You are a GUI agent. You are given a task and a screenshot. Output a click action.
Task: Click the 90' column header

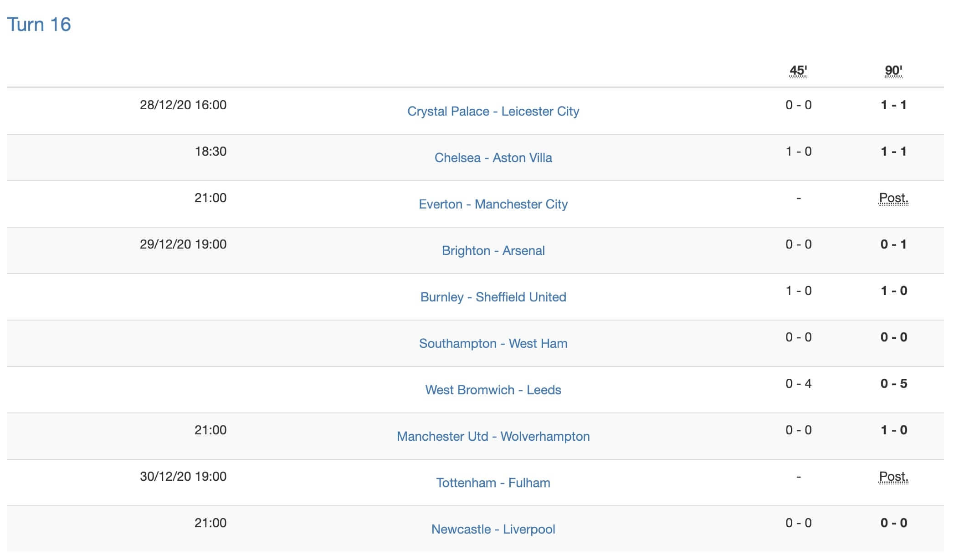[x=893, y=71]
